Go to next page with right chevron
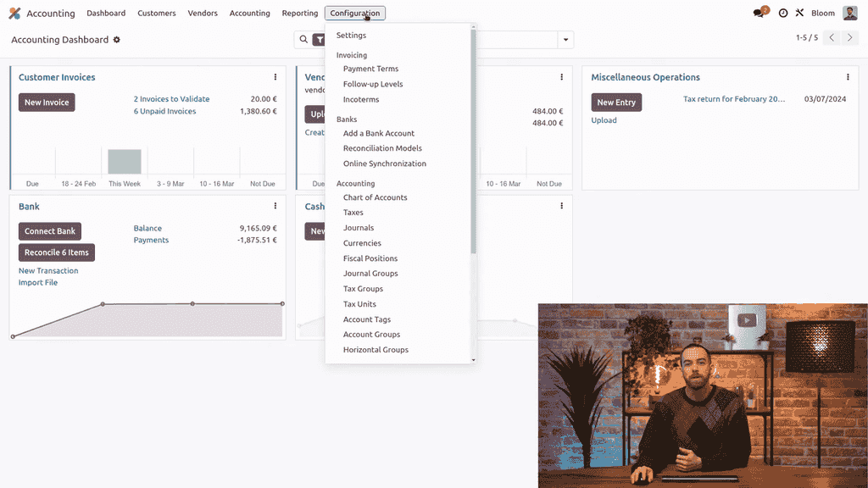 click(850, 38)
